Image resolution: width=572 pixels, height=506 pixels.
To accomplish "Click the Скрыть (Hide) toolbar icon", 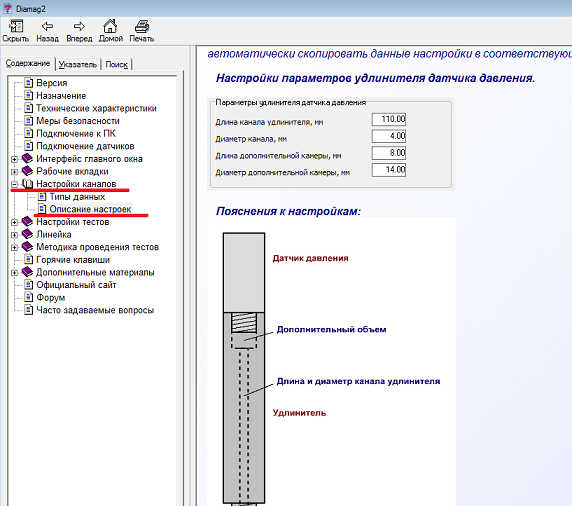I will (16, 27).
